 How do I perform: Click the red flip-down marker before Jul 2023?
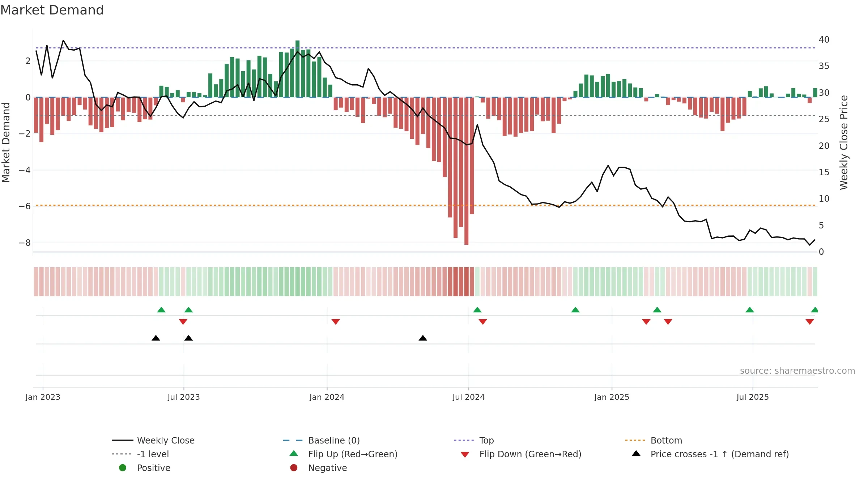pyautogui.click(x=183, y=322)
